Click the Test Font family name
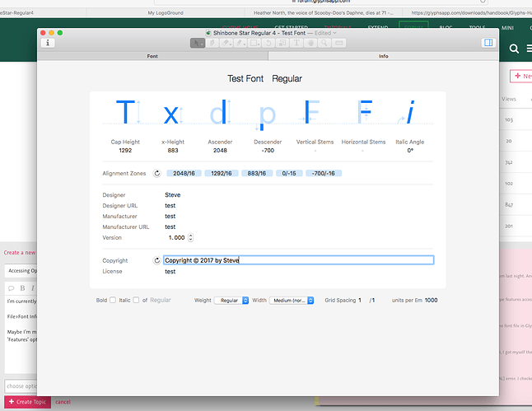 pos(245,79)
